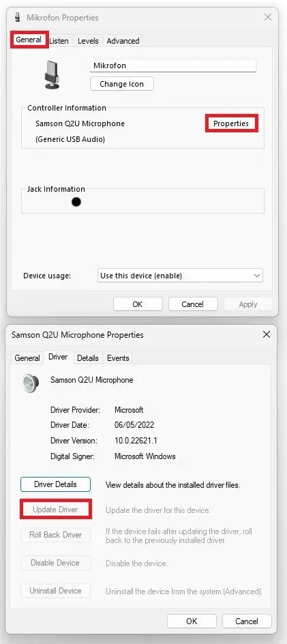
Task: Open the Advanced tab in Mikrofon Properties
Action: pos(123,41)
